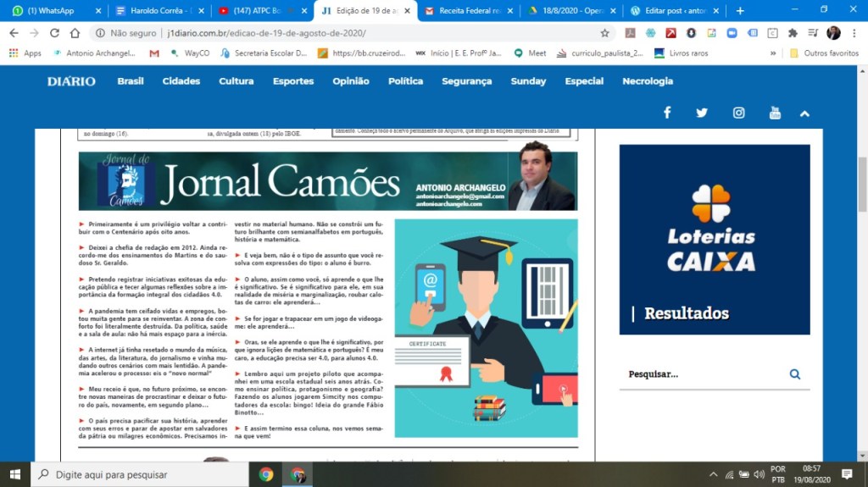Bookmark this page with the star icon
This screenshot has height=487, width=868.
click(604, 33)
